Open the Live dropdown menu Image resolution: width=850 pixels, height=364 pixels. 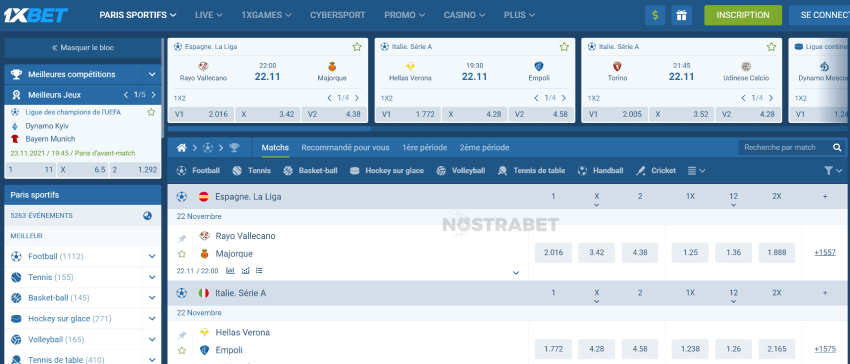(209, 15)
